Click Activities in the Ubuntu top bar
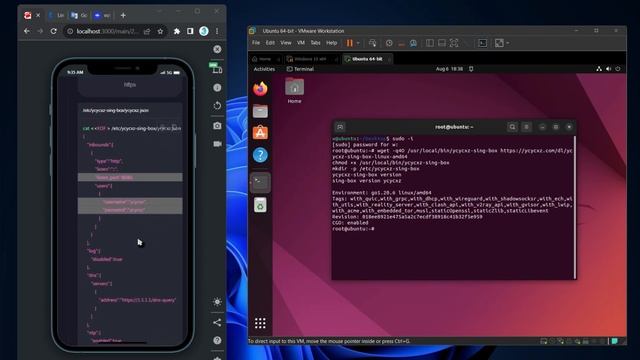Image resolution: width=640 pixels, height=360 pixels. pyautogui.click(x=264, y=69)
